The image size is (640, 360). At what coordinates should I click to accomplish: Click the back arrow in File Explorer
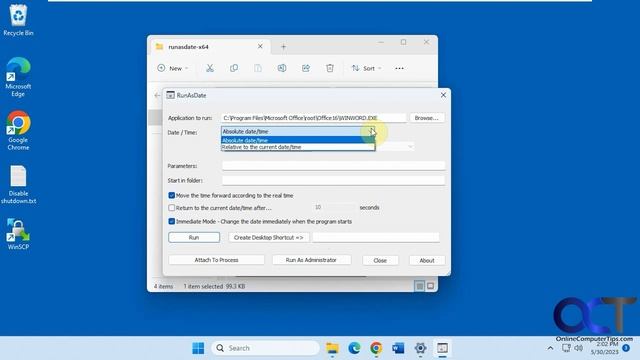coord(157,95)
